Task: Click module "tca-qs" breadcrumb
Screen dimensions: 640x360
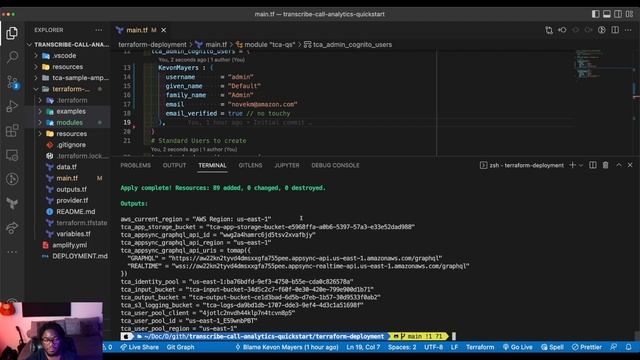Action: [269, 44]
